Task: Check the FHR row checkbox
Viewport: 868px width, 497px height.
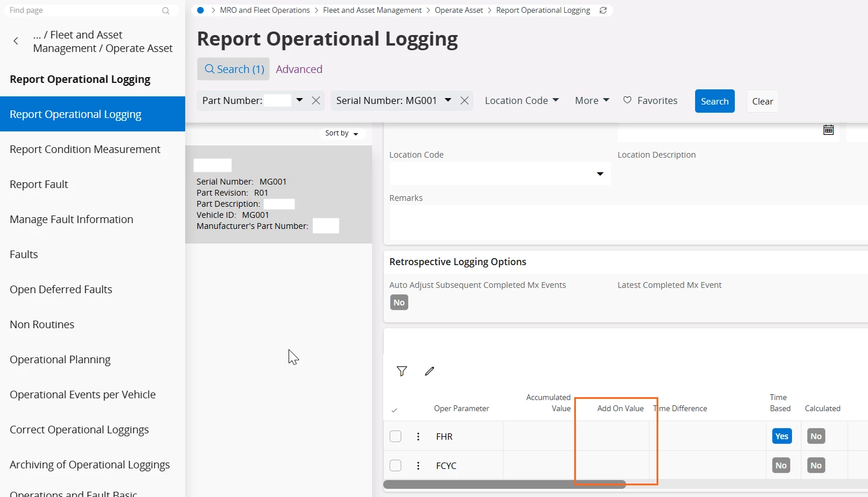Action: click(x=395, y=436)
